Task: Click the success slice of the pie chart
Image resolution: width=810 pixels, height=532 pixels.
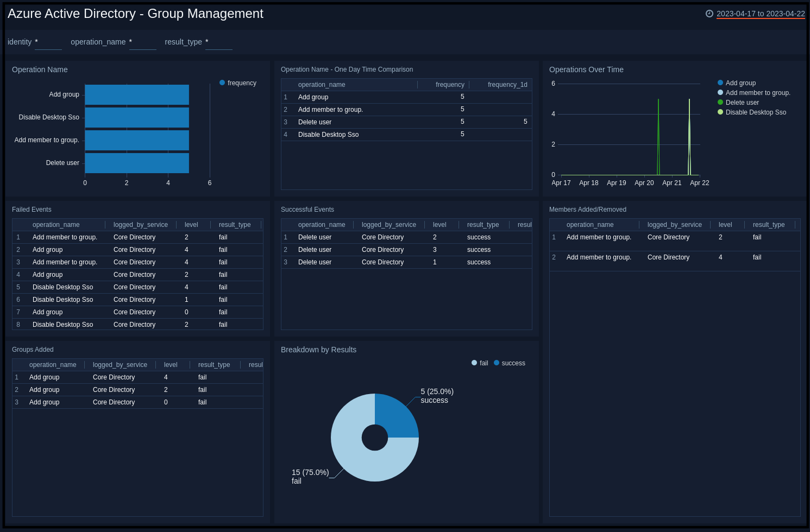Action: [397, 415]
